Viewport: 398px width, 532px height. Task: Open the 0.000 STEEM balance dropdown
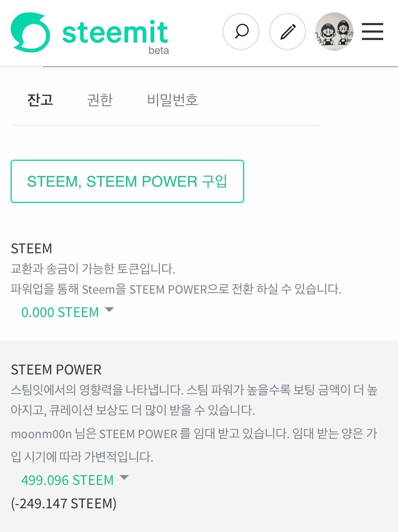tap(60, 312)
